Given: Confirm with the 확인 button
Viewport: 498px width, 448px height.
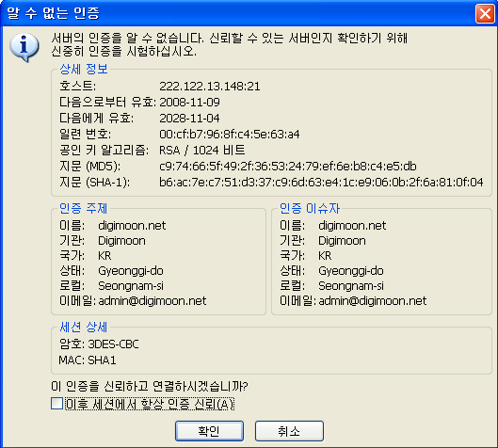Looking at the screenshot, I should click(209, 431).
